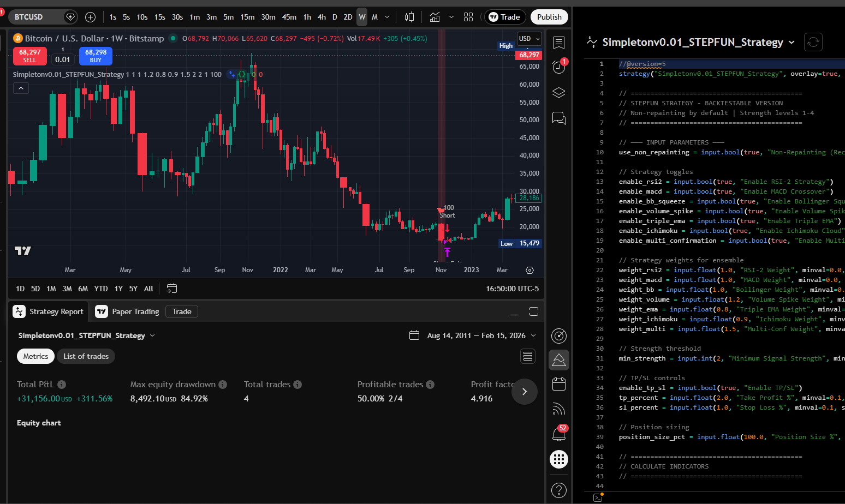Image resolution: width=845 pixels, height=504 pixels.
Task: Open the USD currency dropdown on the chart
Action: 528,39
